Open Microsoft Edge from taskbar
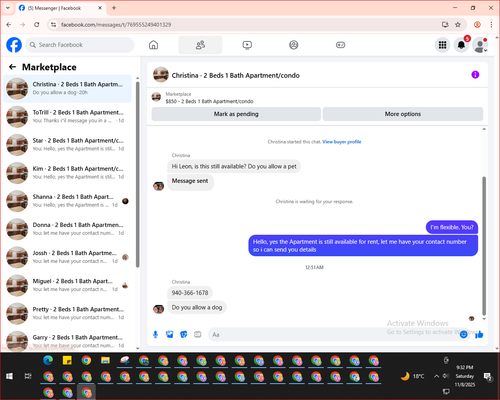The image size is (500, 400). click(48, 360)
